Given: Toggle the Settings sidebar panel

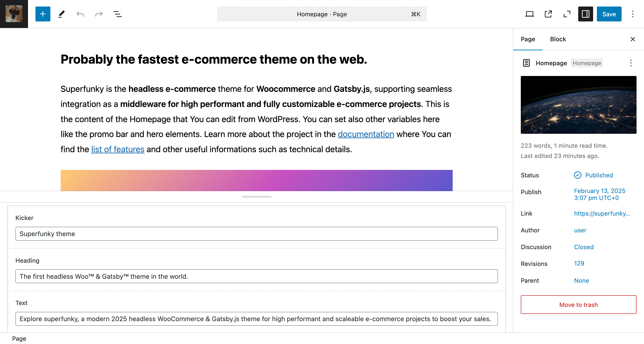Looking at the screenshot, I should click(x=585, y=14).
